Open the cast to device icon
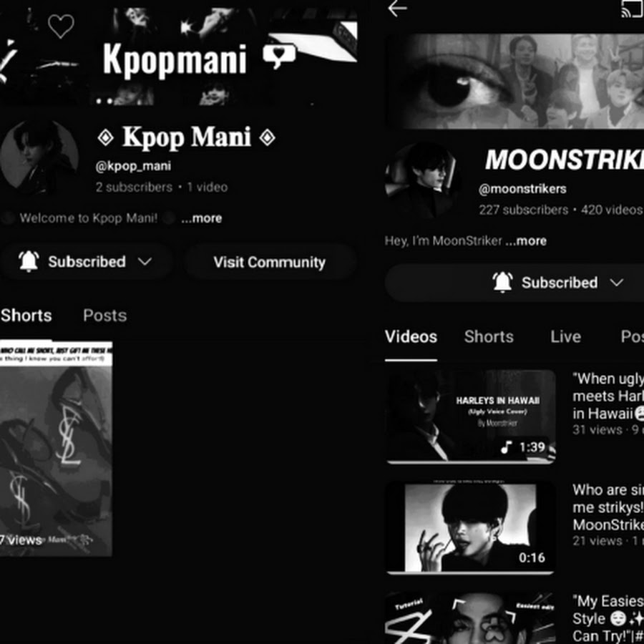 (633, 9)
